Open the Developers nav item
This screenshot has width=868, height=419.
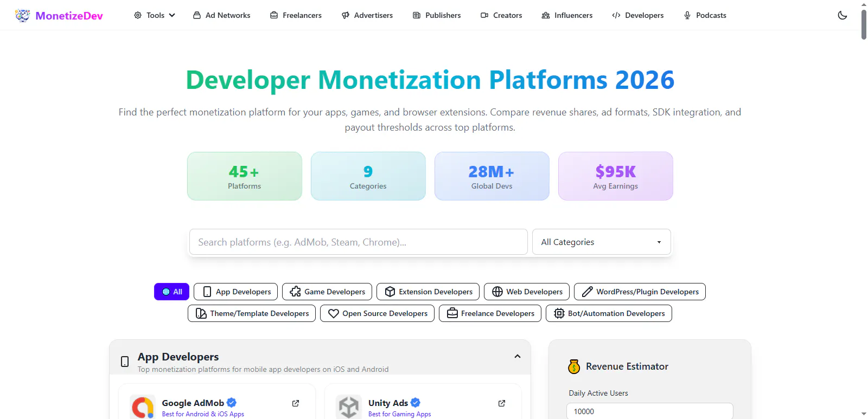(637, 15)
